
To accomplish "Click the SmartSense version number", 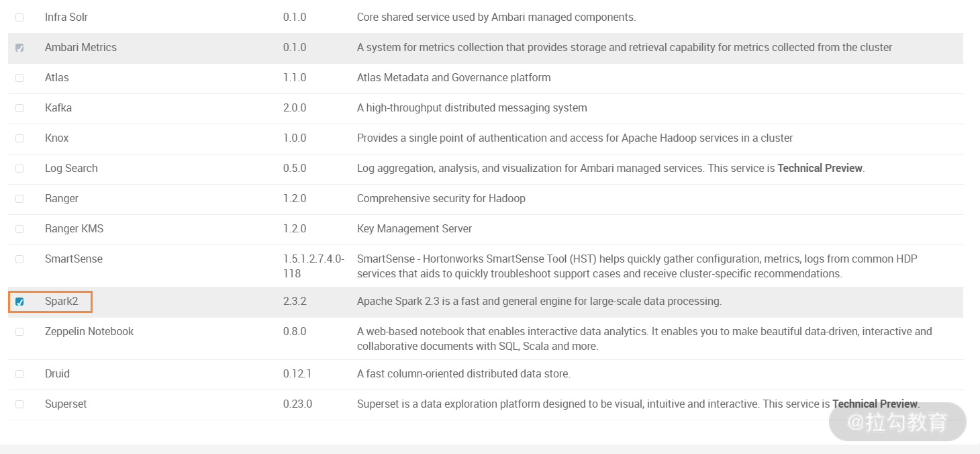I will point(313,266).
